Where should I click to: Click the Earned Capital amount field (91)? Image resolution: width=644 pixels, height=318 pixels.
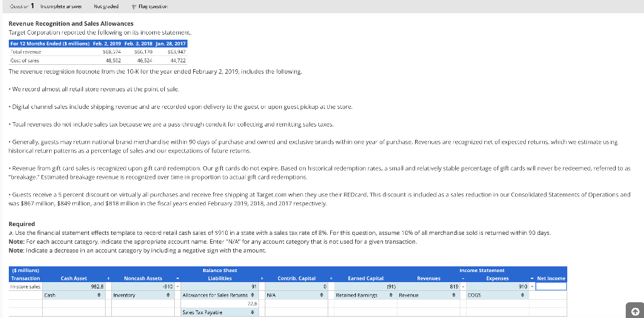365,286
